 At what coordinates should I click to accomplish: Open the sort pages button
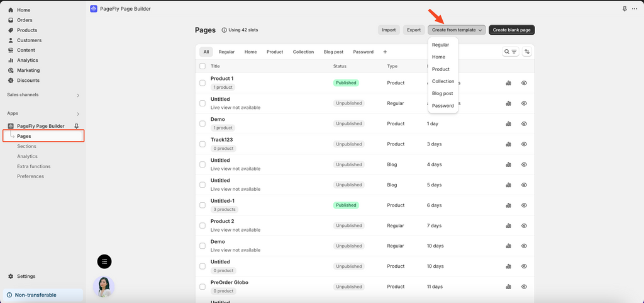(x=527, y=52)
